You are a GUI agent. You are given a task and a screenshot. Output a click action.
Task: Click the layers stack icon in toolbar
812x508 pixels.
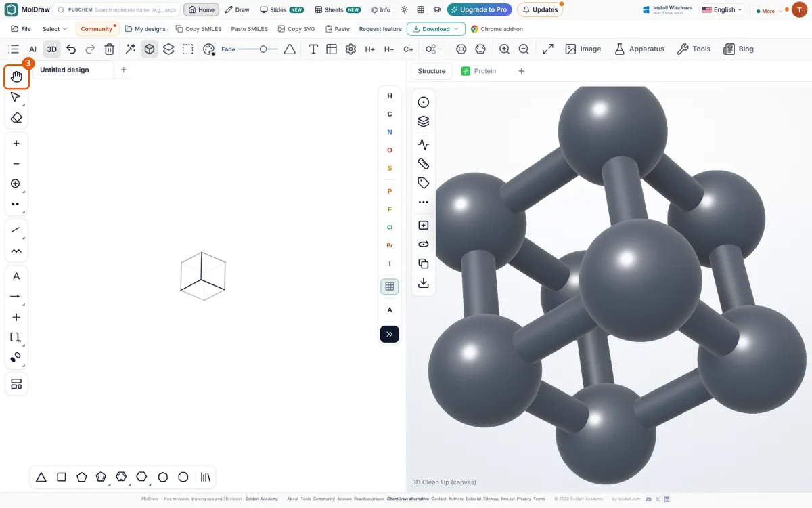pos(168,49)
